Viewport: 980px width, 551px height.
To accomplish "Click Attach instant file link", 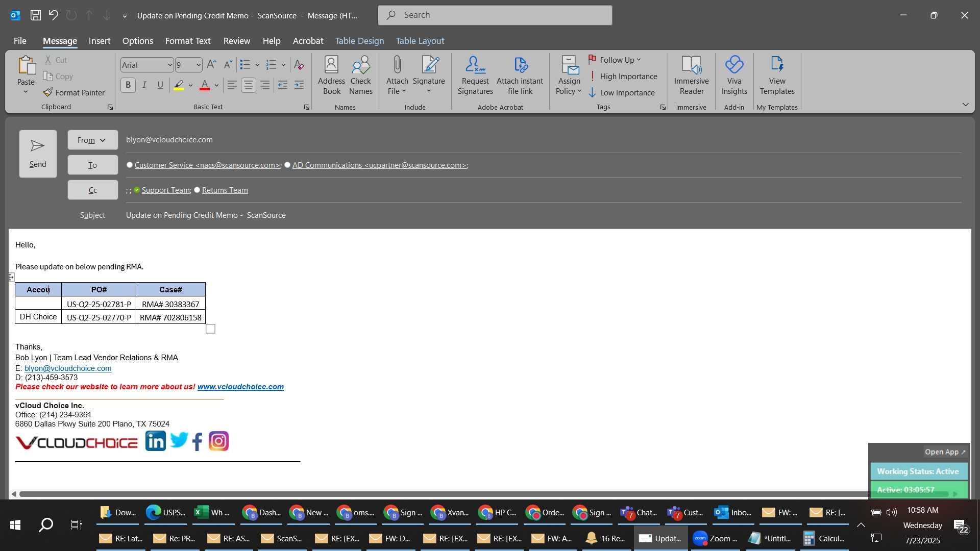I will click(x=520, y=76).
